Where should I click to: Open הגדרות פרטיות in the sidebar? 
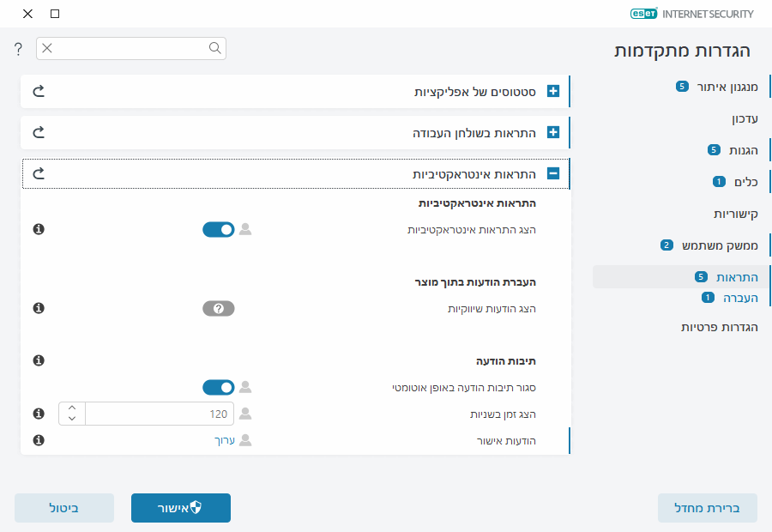click(720, 327)
